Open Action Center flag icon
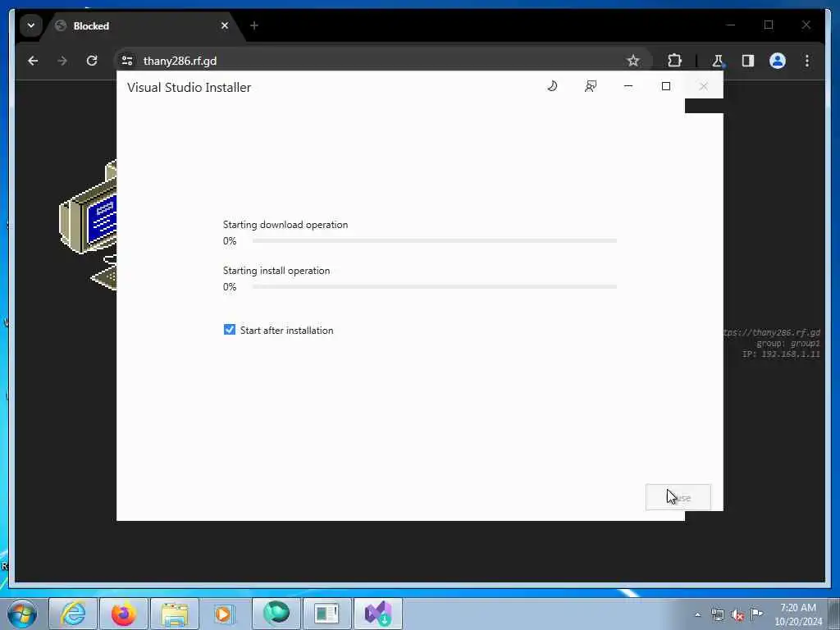840x630 pixels. click(756, 614)
